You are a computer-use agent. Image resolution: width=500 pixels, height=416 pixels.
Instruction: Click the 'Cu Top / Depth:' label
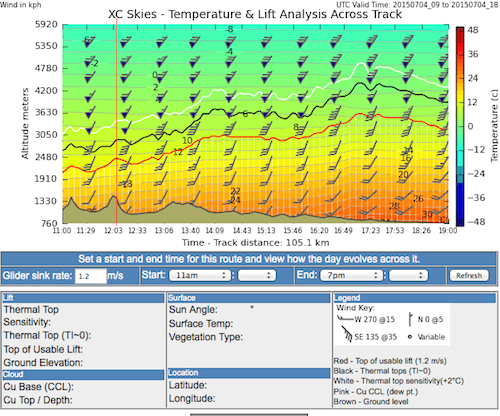pyautogui.click(x=38, y=400)
